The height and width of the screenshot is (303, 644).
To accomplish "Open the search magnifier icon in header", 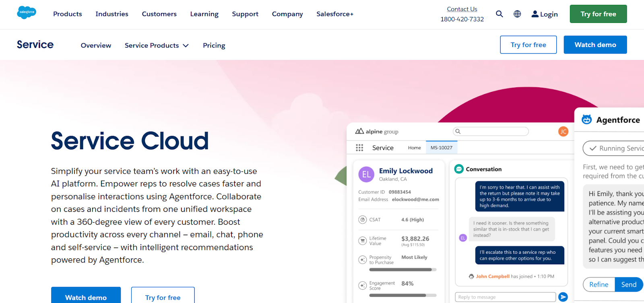I will [x=500, y=14].
